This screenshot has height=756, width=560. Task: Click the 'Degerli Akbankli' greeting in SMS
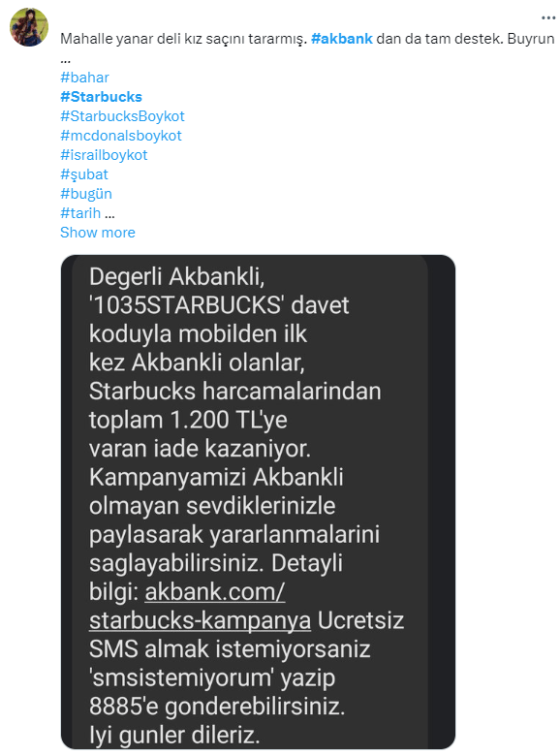pyautogui.click(x=176, y=277)
